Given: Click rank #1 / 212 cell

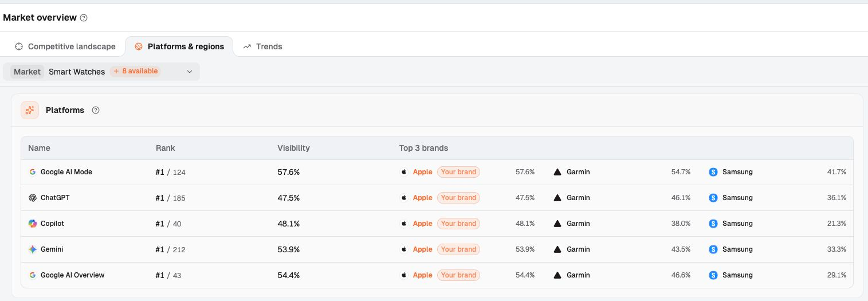Looking at the screenshot, I should [x=171, y=249].
